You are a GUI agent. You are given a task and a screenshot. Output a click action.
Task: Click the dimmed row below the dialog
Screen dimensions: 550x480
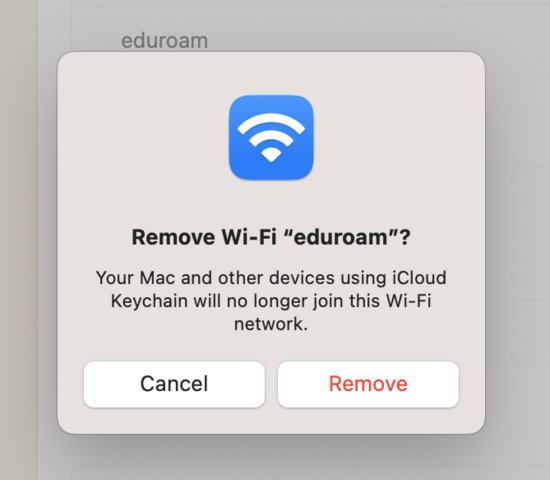pyautogui.click(x=309, y=473)
